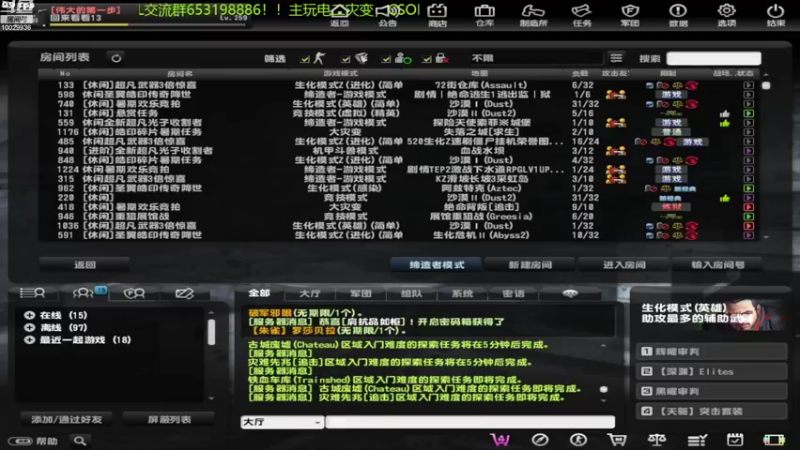Switch to the 大厅 chat tab

310,293
